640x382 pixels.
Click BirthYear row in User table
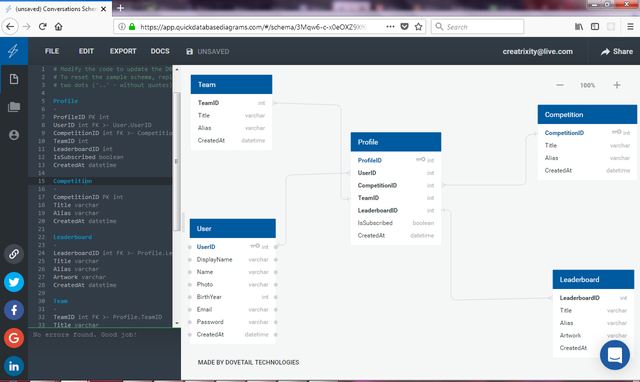[x=233, y=297]
